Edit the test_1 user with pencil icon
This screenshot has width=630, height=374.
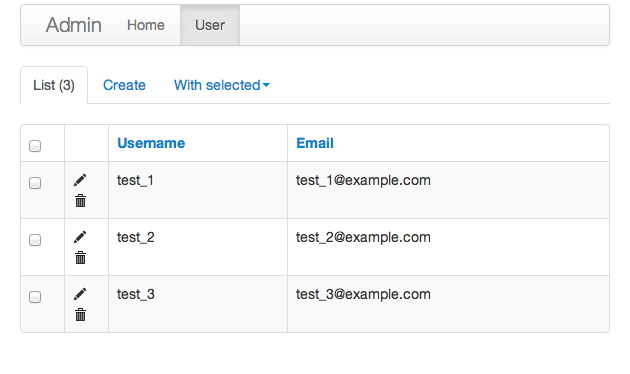80,180
